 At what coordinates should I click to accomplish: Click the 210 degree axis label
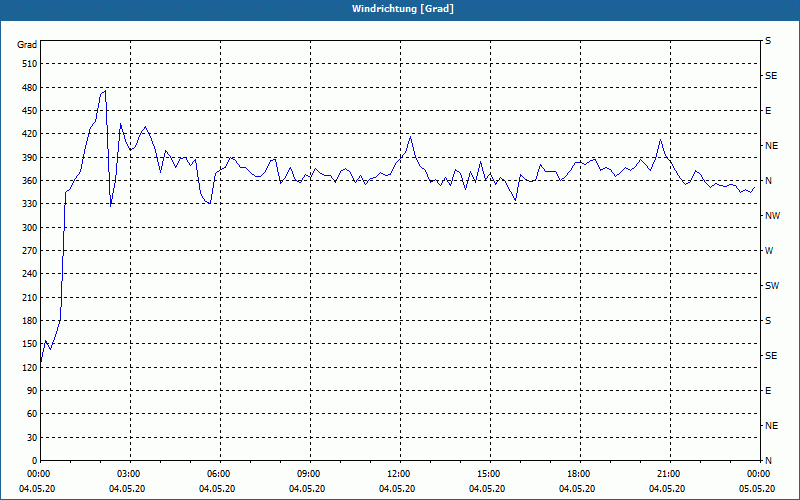pyautogui.click(x=30, y=297)
